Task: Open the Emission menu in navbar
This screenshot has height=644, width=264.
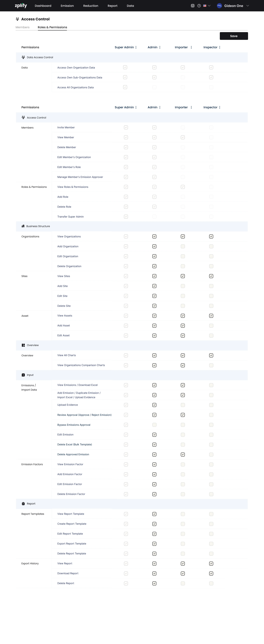Action: [x=67, y=6]
